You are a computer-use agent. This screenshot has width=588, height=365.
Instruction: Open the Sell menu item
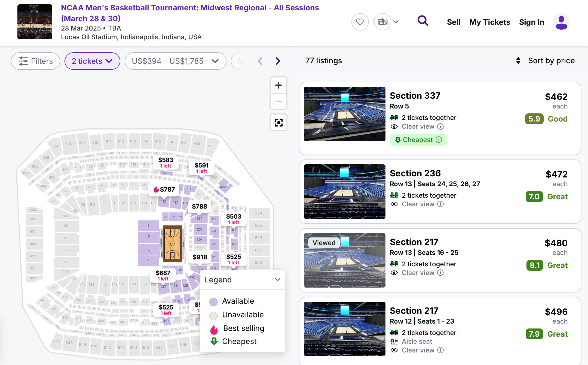coord(454,22)
